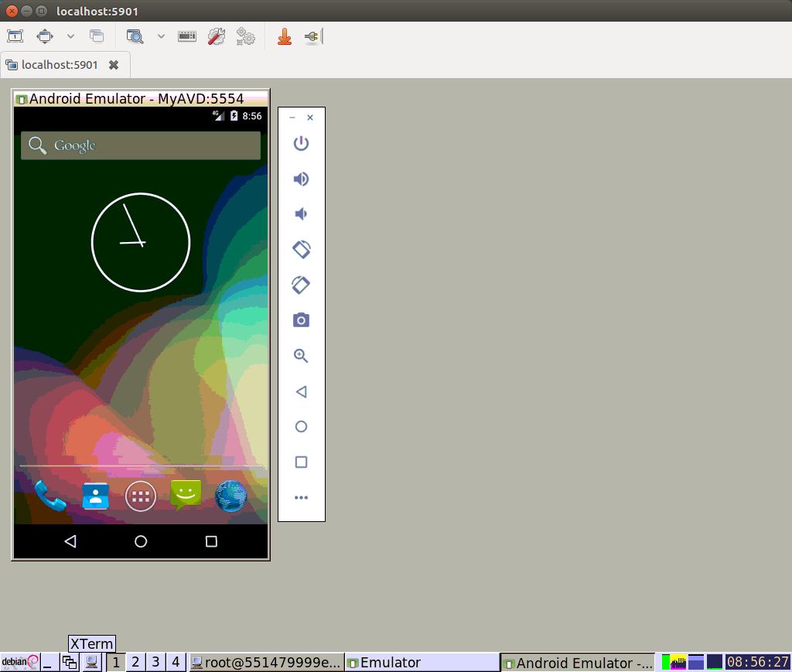Viewport: 792px width, 672px height.
Task: Expand the dropdown next to fit-window icon
Action: [70, 36]
